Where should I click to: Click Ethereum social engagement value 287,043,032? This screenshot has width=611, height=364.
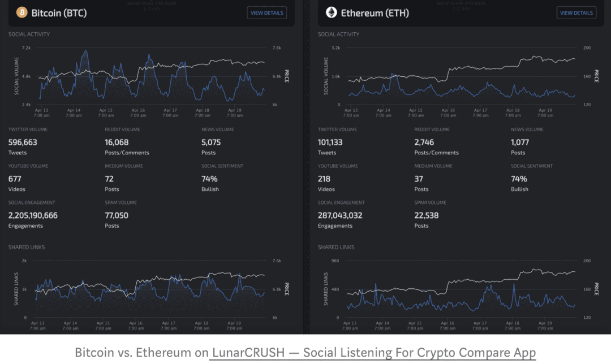pos(340,216)
